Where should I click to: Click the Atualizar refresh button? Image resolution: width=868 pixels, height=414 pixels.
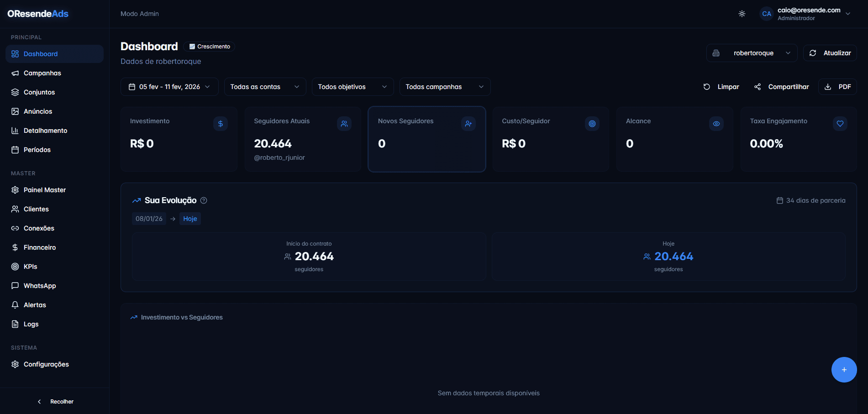830,53
